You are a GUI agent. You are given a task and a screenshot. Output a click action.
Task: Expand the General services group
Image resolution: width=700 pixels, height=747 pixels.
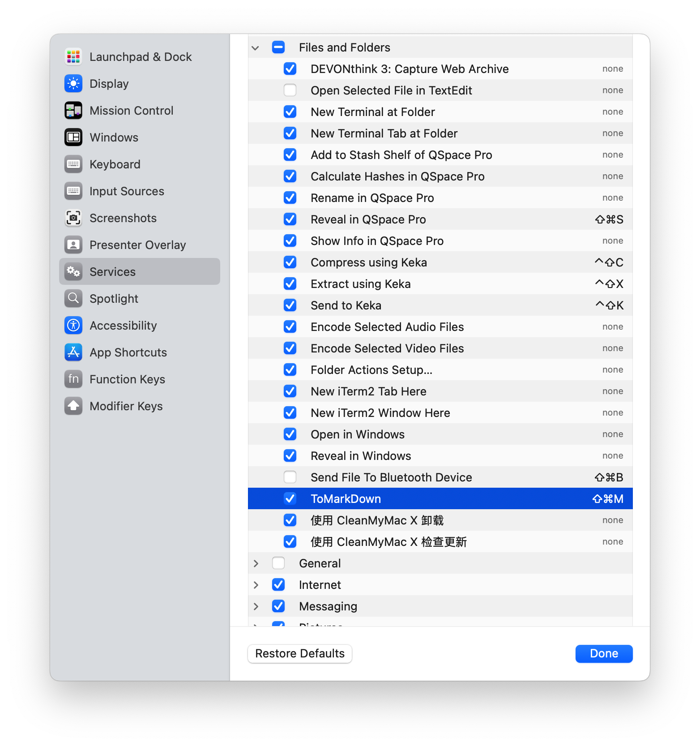[x=256, y=563]
